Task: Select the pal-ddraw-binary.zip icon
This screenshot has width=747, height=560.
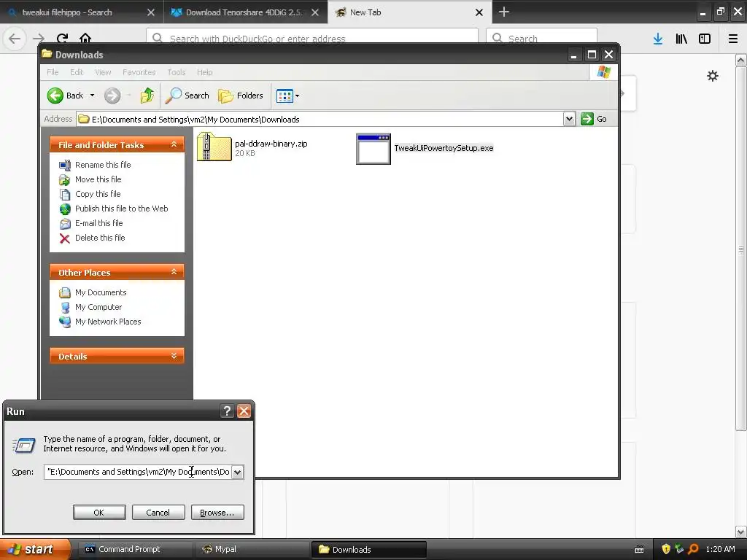Action: point(214,147)
